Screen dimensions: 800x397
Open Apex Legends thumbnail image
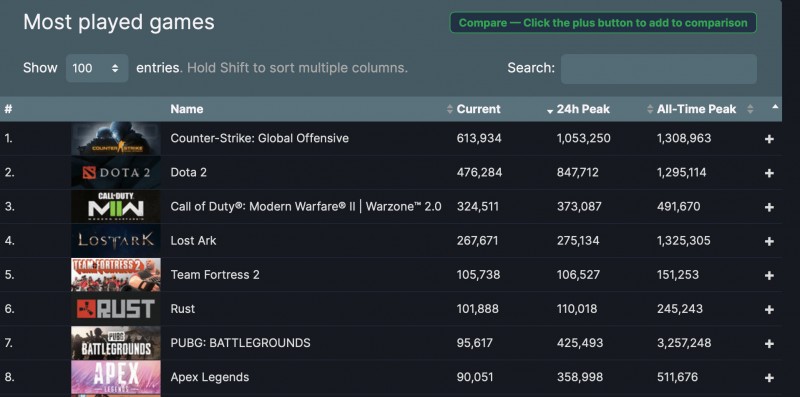pos(116,377)
